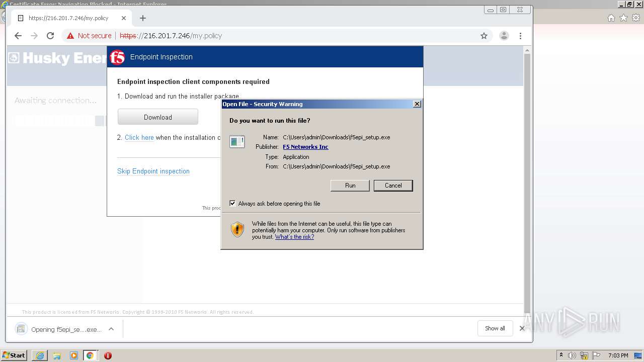Image resolution: width=644 pixels, height=362 pixels.
Task: Switch to the Chrome taskbar icon
Action: tap(90, 355)
